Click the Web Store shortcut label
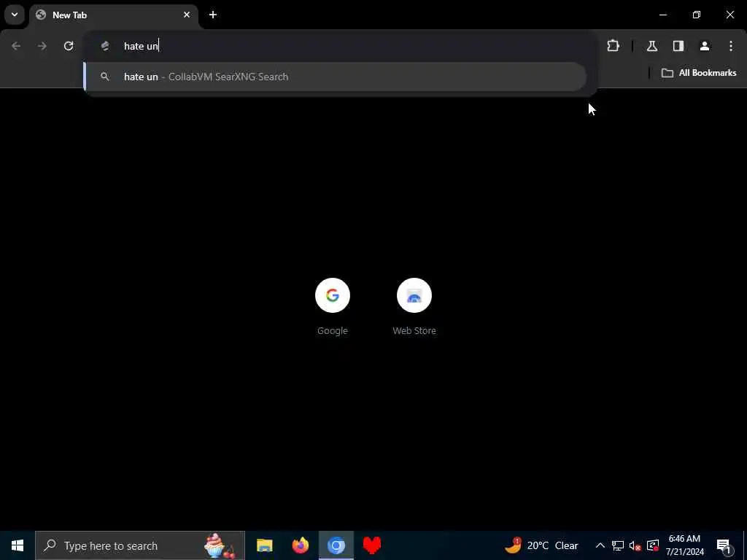The width and height of the screenshot is (747, 560). click(414, 330)
